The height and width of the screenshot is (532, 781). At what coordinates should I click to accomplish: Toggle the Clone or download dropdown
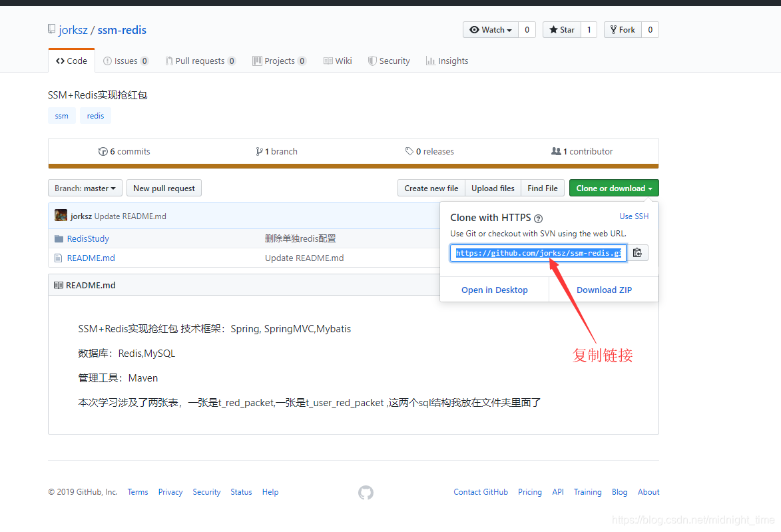click(x=614, y=188)
